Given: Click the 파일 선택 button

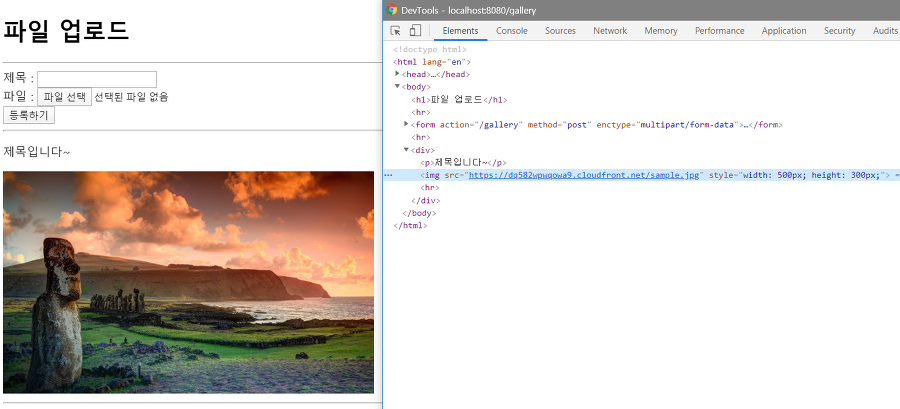Looking at the screenshot, I should click(x=64, y=97).
